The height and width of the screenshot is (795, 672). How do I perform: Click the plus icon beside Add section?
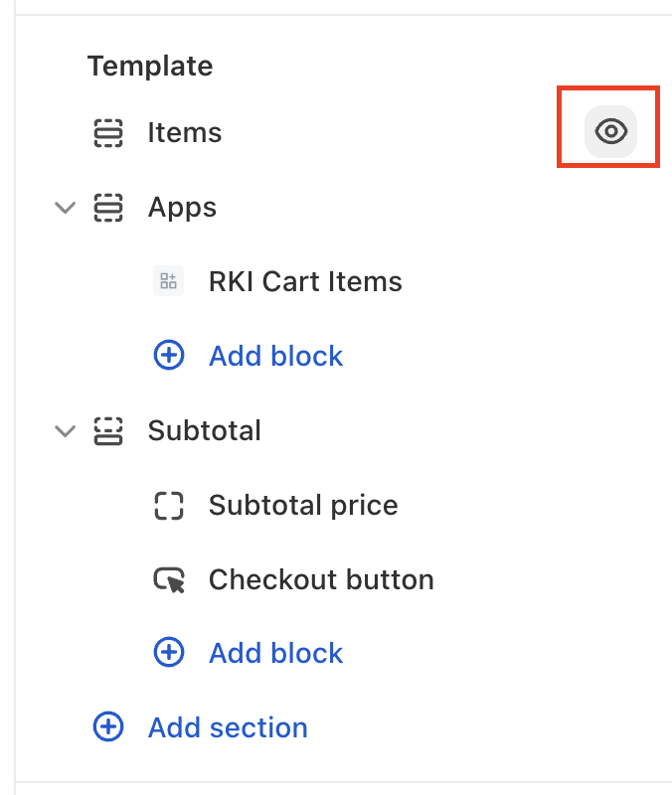point(107,727)
